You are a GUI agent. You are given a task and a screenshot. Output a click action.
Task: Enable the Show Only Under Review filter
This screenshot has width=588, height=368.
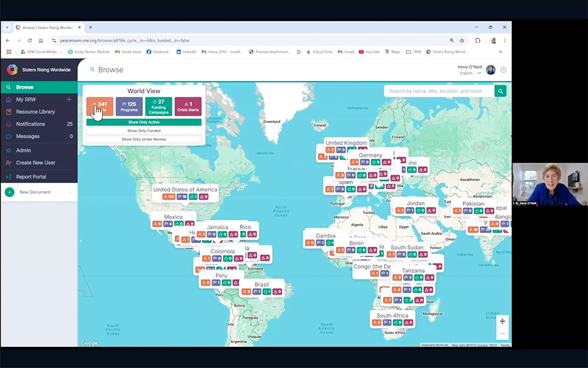(144, 139)
